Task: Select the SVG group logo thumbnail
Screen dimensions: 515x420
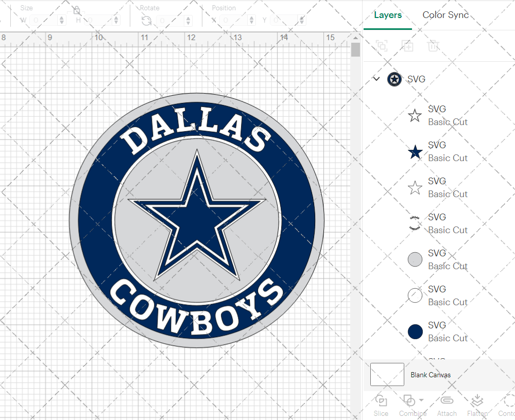Action: (394, 79)
